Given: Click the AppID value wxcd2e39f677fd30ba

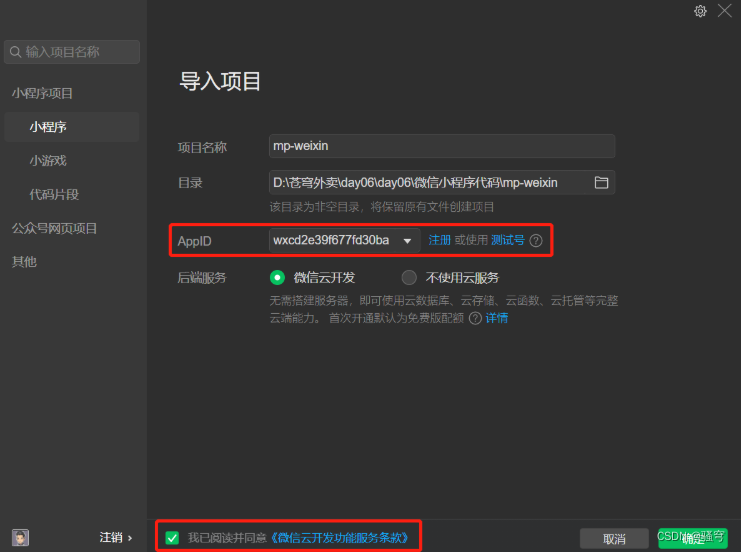Looking at the screenshot, I should point(331,240).
